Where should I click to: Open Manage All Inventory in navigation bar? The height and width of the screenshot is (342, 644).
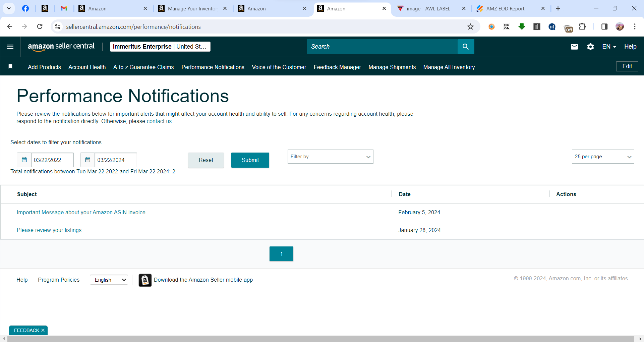click(449, 67)
